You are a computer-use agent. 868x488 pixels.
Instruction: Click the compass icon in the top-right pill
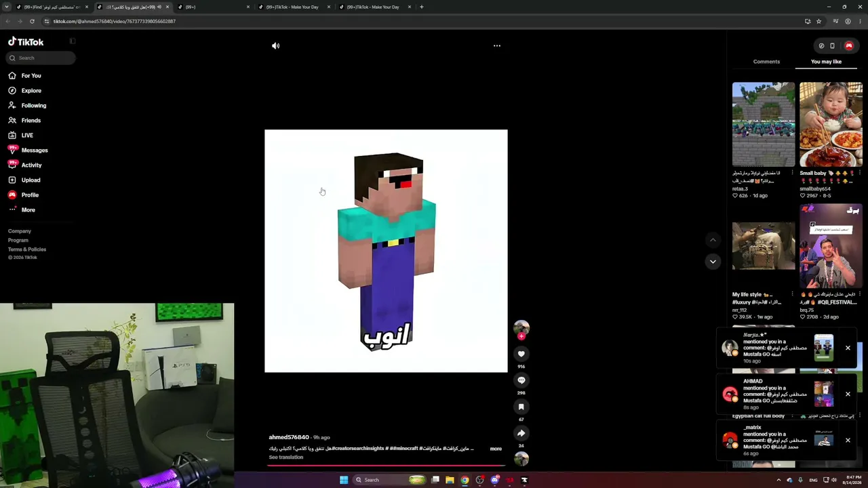pos(821,46)
